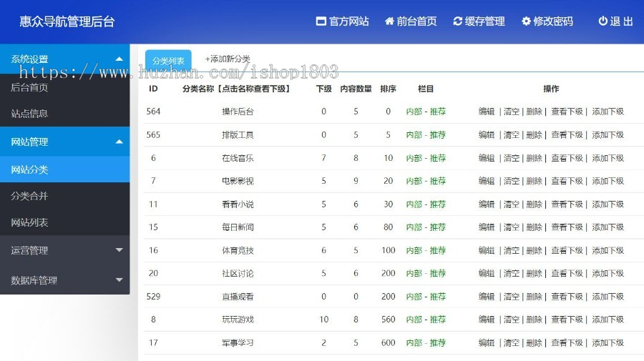Click 查看下级 for the 在线音乐 row
Viewport: 644px width, 361px height.
click(x=567, y=158)
